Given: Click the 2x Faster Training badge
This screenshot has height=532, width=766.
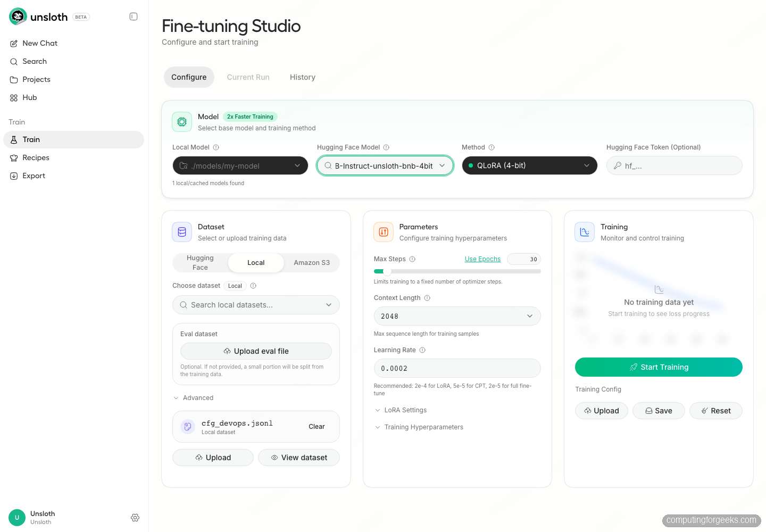Looking at the screenshot, I should click(250, 117).
